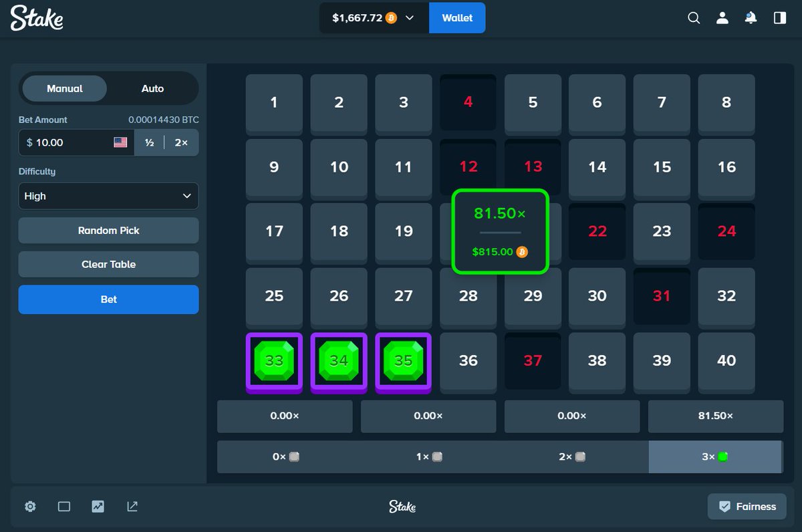Double the bet with 2× button
Screen dimensions: 802x532
(181, 142)
